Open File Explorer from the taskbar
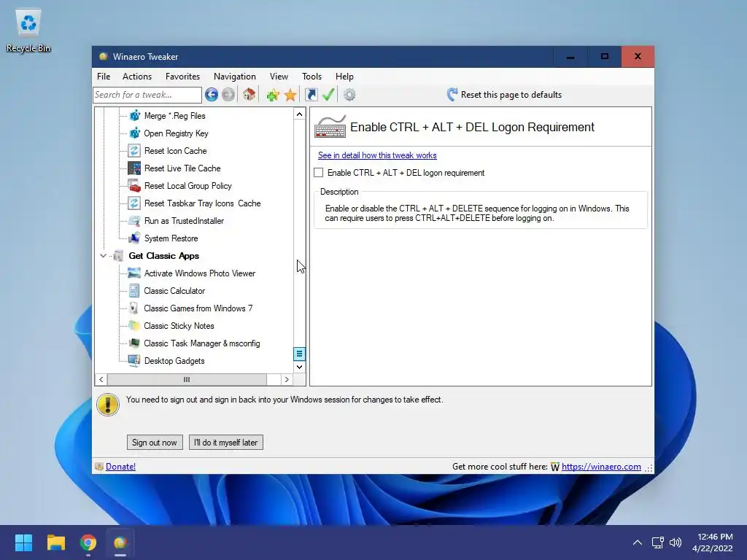 click(x=55, y=542)
